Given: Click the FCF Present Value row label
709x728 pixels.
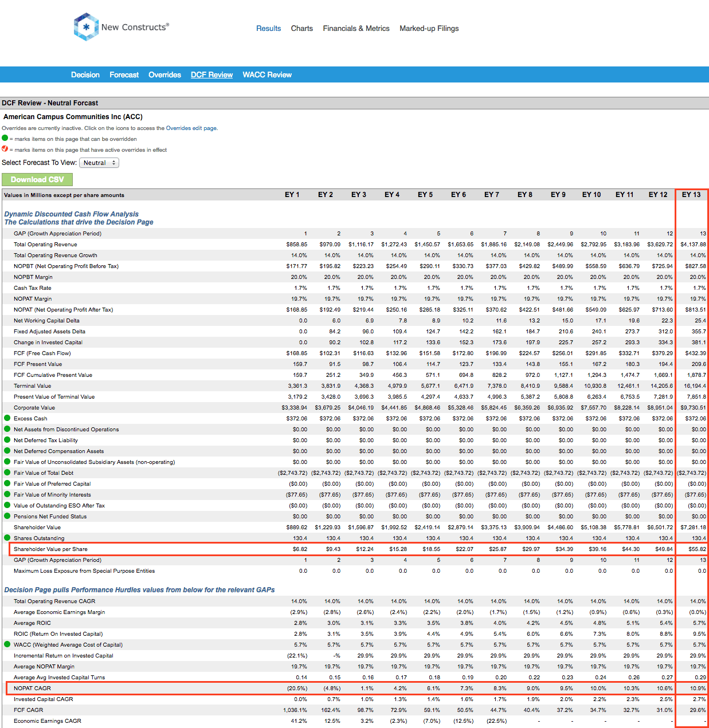Looking at the screenshot, I should click(x=38, y=364).
